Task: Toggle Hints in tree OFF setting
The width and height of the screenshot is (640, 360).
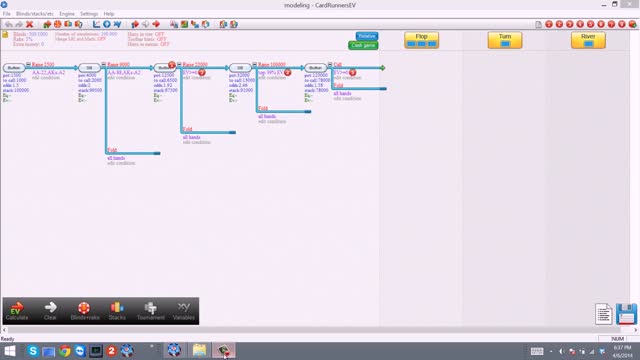Action: [146, 34]
